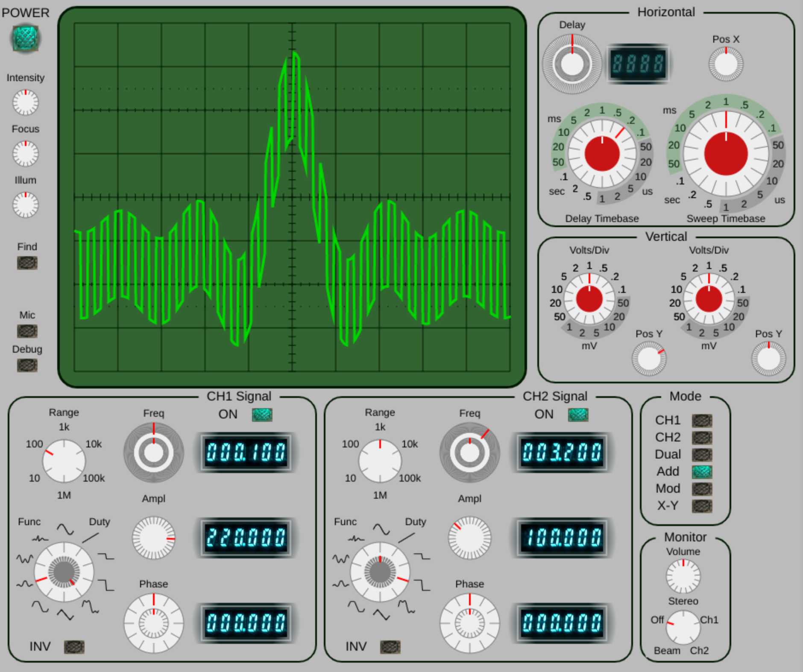This screenshot has width=803, height=672.
Task: Click the triangle wave symbol below CH2 Func
Action: 381,614
